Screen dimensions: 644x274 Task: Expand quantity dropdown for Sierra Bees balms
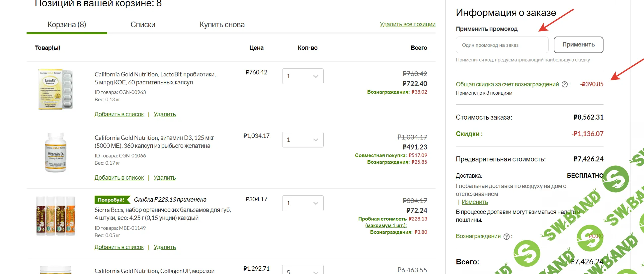coord(303,203)
